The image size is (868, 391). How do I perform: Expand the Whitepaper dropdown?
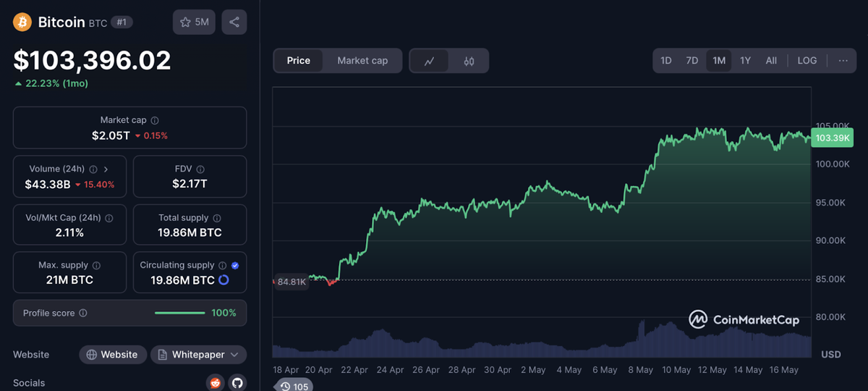(199, 355)
